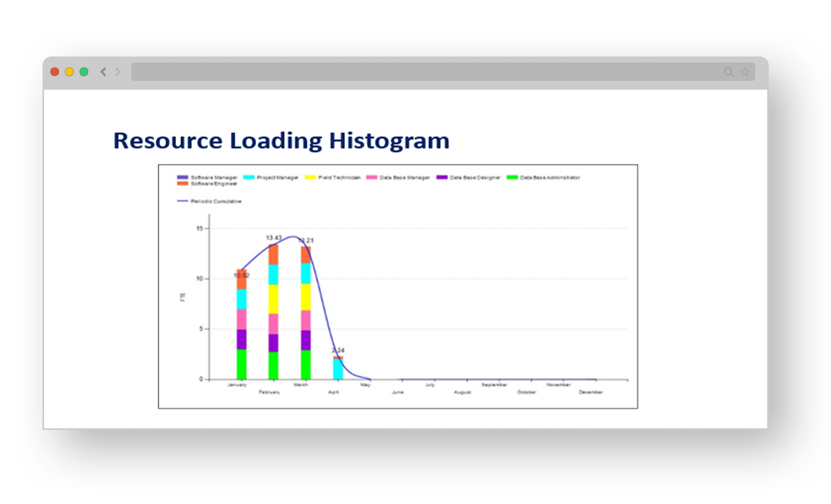Screen dimensions: 831x504
Task: Click the browser back arrow
Action: point(103,72)
